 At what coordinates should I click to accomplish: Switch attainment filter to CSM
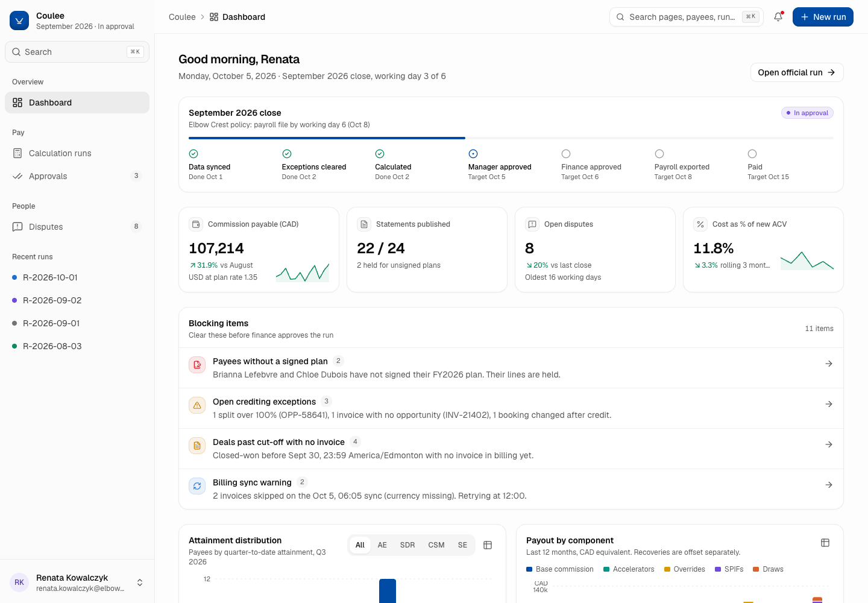(x=436, y=545)
